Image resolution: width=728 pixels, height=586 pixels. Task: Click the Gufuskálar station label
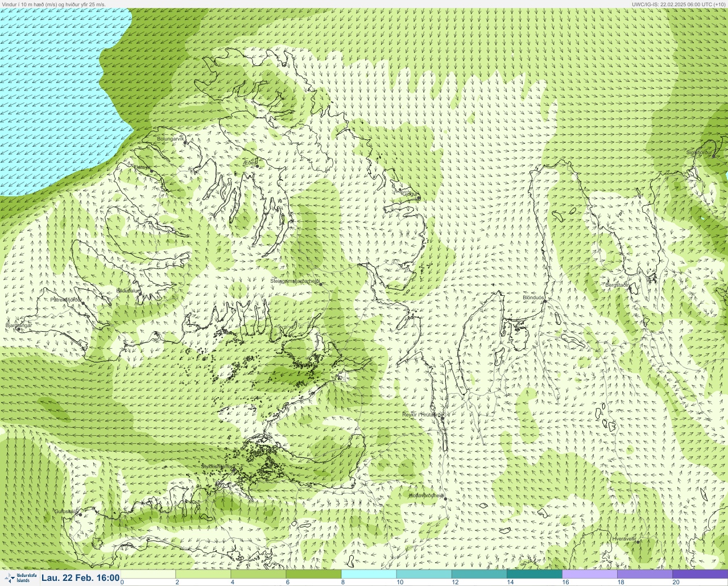click(66, 511)
